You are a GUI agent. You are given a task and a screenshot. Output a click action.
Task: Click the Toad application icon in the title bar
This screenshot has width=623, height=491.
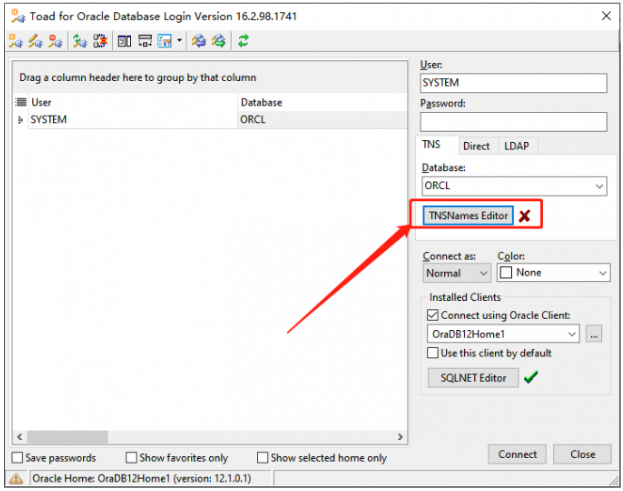[x=18, y=16]
